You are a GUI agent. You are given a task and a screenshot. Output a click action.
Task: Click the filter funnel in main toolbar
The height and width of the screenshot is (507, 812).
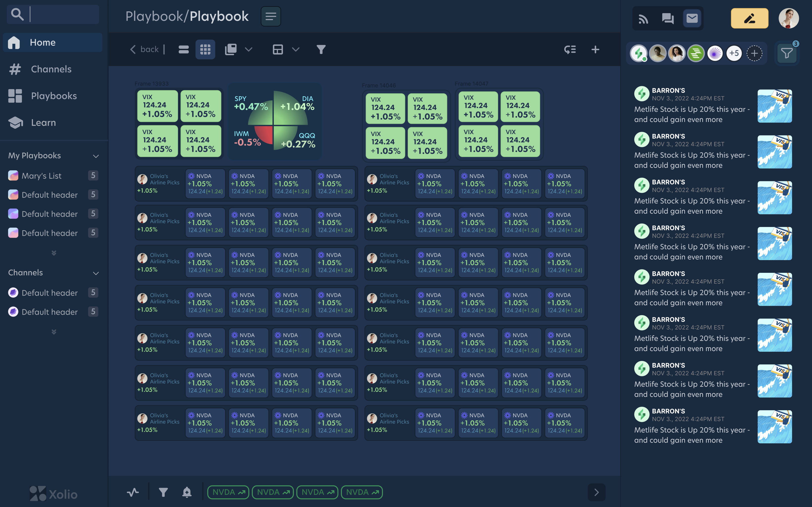coord(321,50)
